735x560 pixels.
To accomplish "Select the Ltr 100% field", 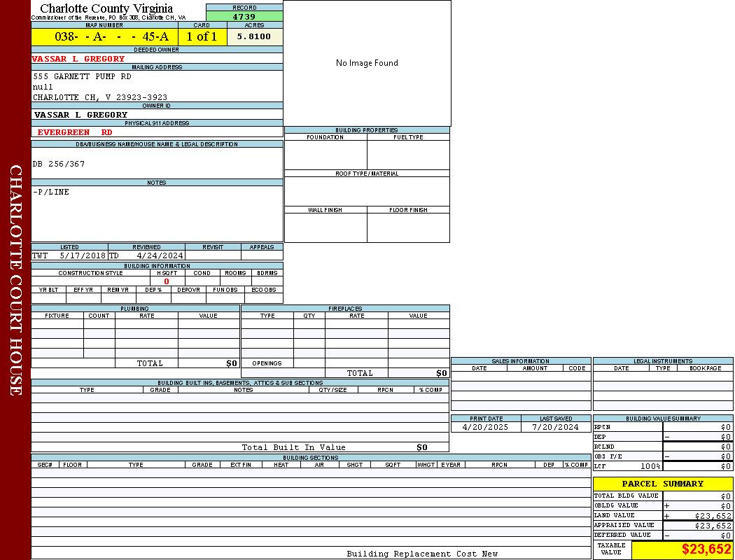I will [627, 466].
